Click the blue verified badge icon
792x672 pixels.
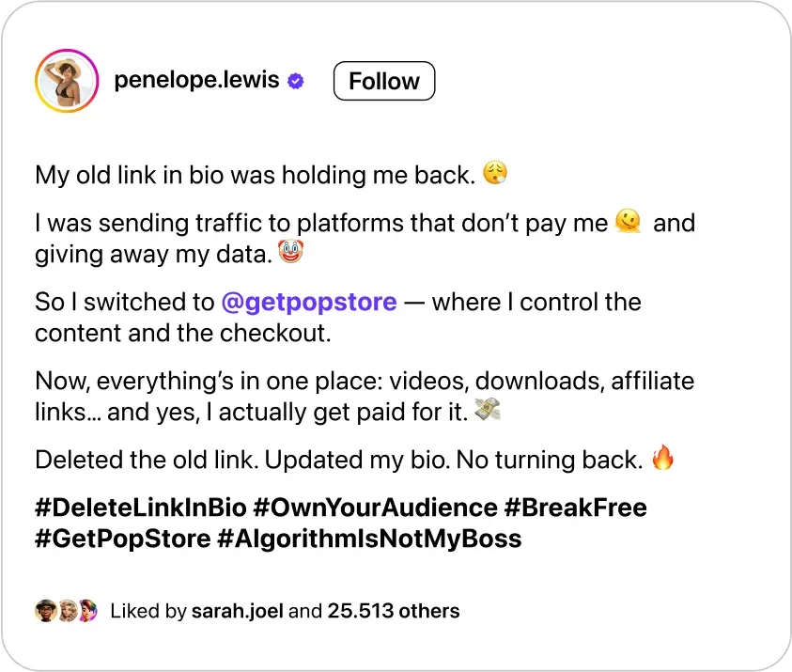click(296, 81)
